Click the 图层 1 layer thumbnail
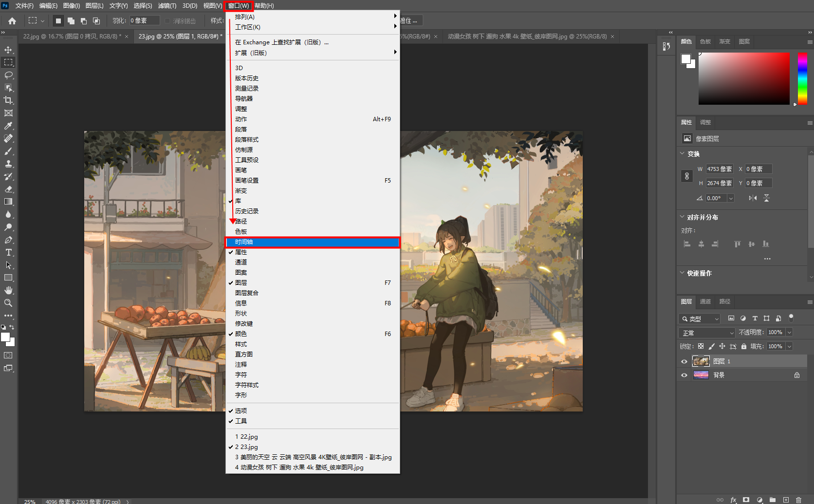Image resolution: width=814 pixels, height=504 pixels. (701, 361)
